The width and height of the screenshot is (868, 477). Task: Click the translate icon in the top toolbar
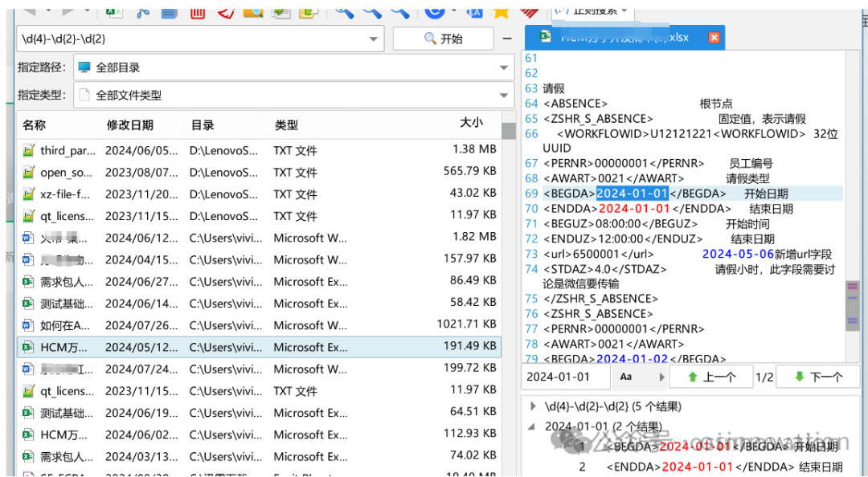(474, 11)
